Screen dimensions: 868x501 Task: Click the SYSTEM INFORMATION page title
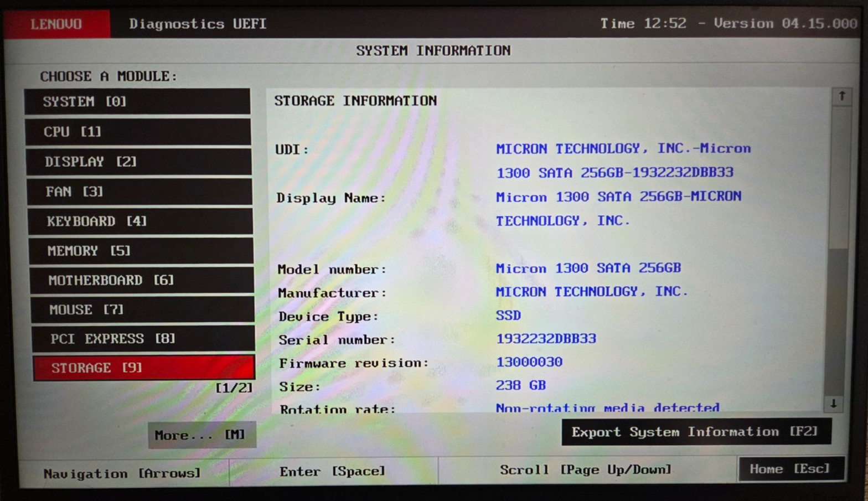click(x=433, y=51)
